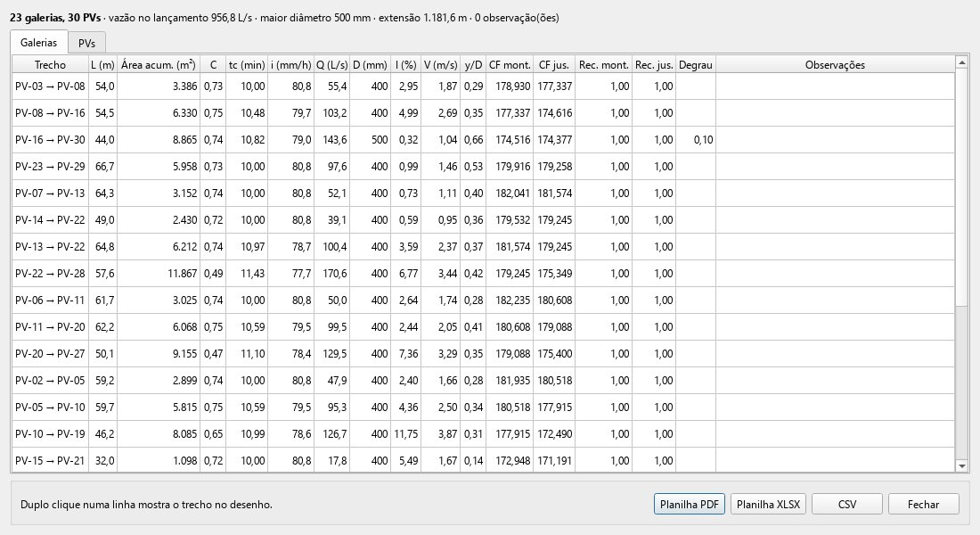
Task: Export the table via the CSV button
Action: click(x=847, y=505)
